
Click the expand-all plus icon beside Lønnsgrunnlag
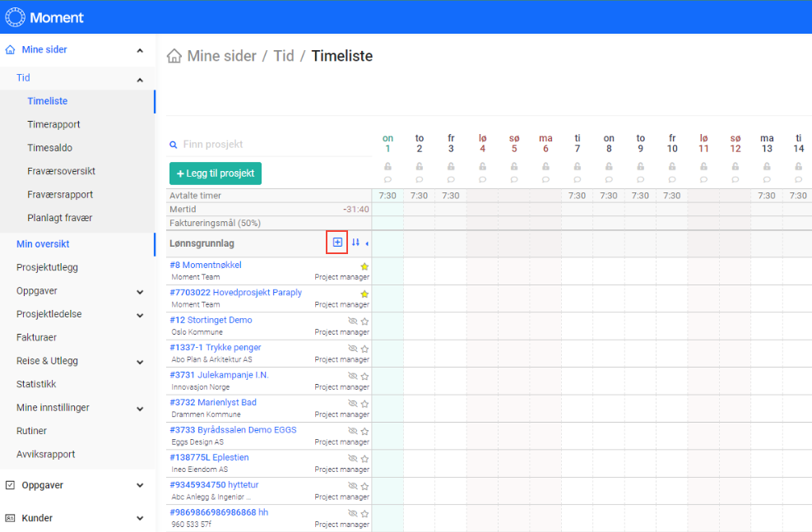(337, 243)
